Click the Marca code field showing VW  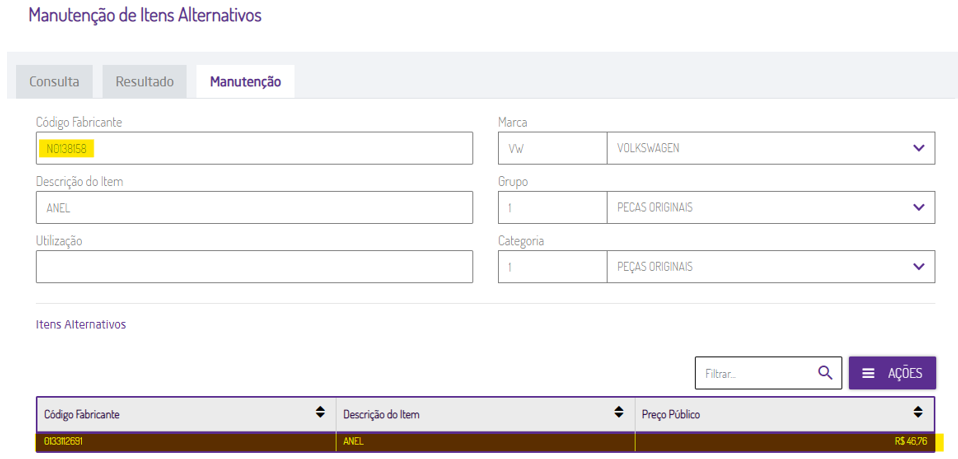pyautogui.click(x=552, y=148)
